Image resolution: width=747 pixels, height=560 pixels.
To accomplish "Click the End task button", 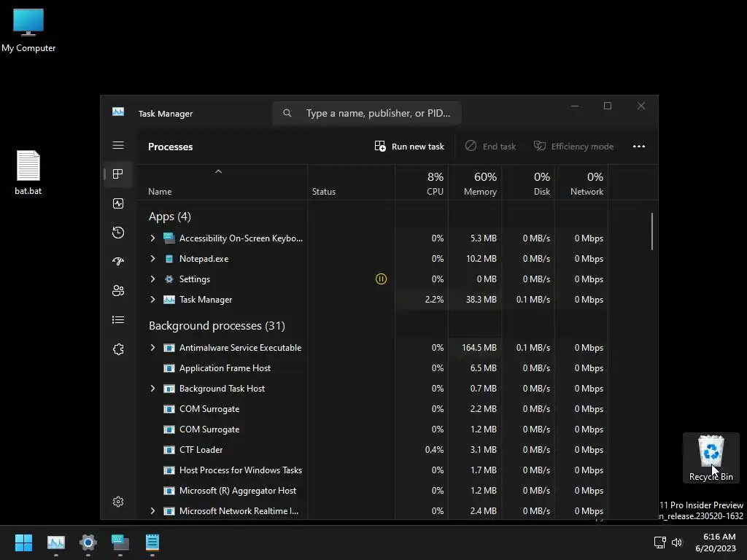I will point(491,146).
